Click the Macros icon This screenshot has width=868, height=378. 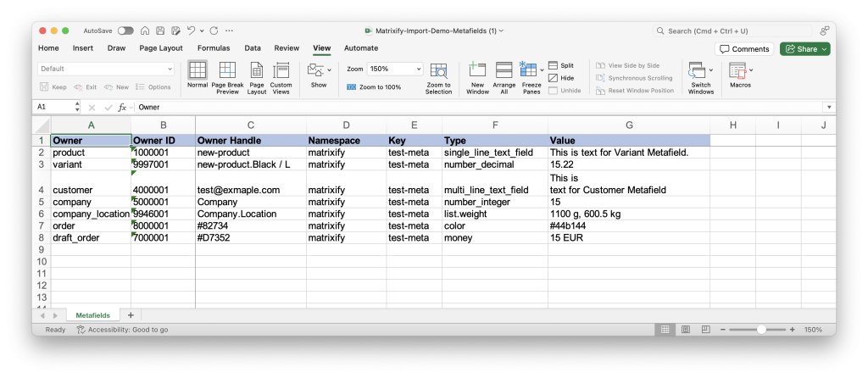point(737,71)
